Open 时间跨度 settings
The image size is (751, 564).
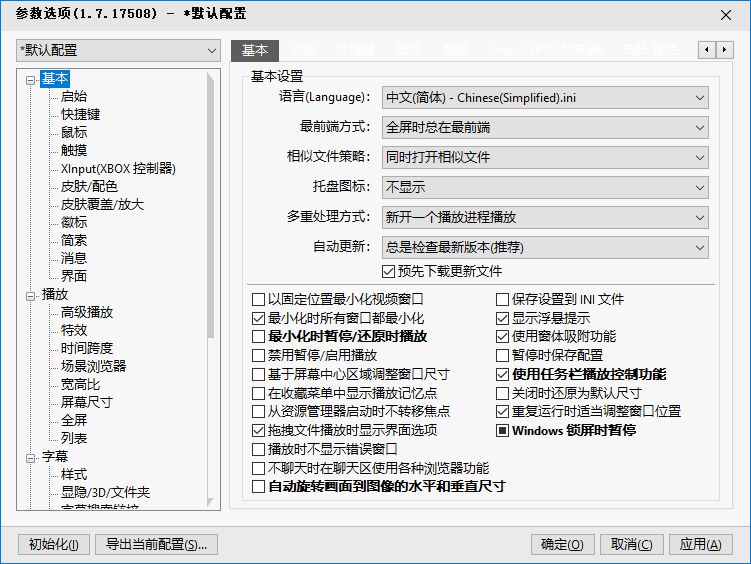(x=87, y=349)
